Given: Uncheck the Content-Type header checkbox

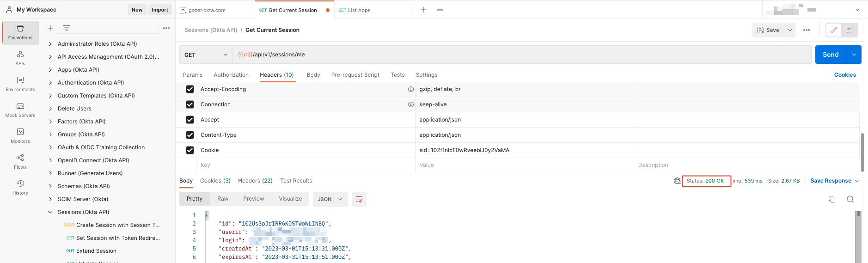Looking at the screenshot, I should [190, 135].
